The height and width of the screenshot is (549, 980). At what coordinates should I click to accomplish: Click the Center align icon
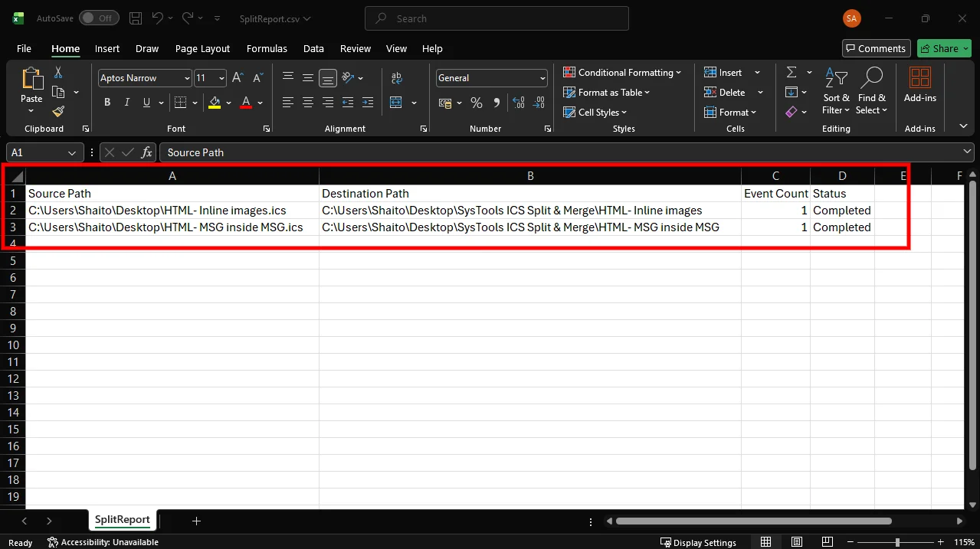pyautogui.click(x=308, y=103)
